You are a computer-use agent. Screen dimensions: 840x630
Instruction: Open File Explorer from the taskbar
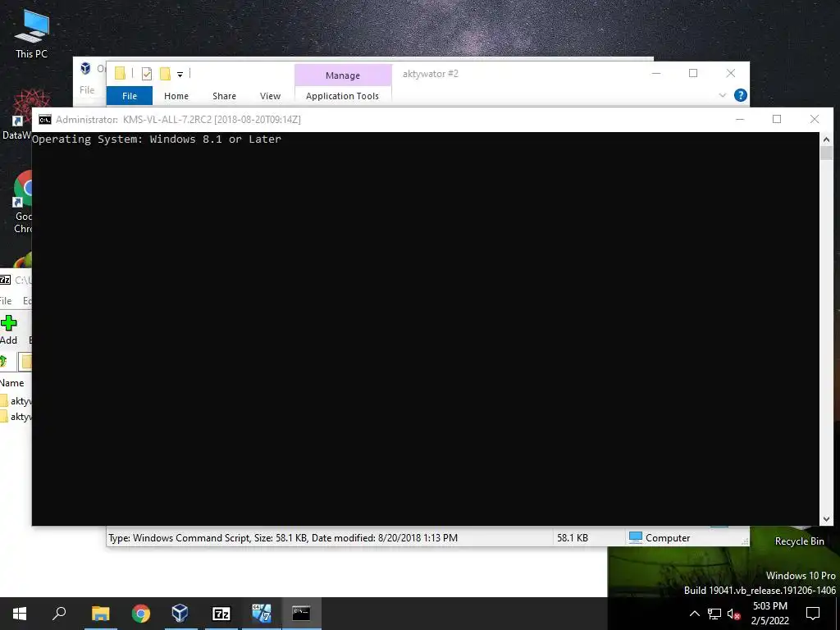[100, 614]
